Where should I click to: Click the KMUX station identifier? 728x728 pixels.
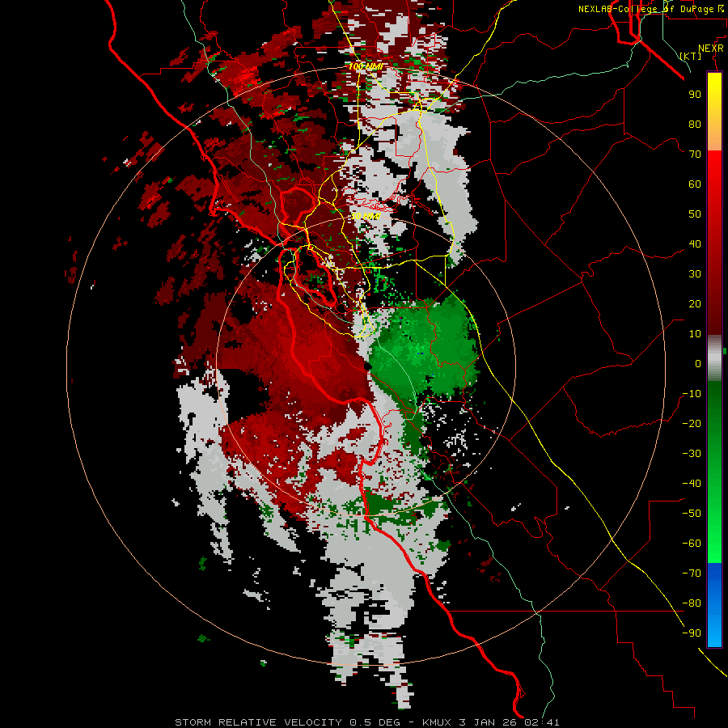437,722
